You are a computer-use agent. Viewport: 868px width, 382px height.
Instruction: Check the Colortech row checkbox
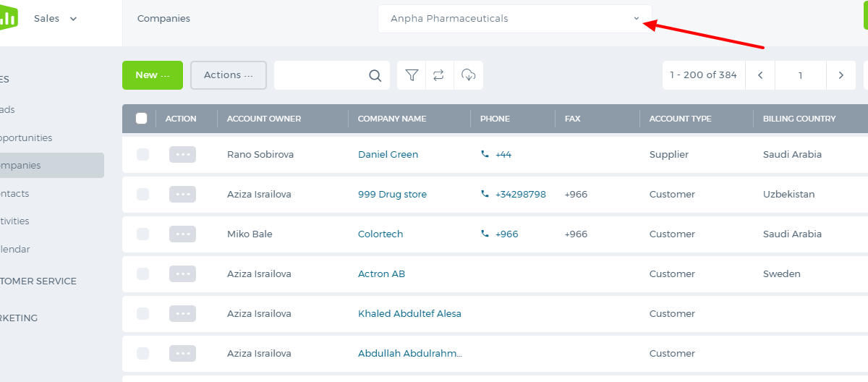[x=142, y=234]
